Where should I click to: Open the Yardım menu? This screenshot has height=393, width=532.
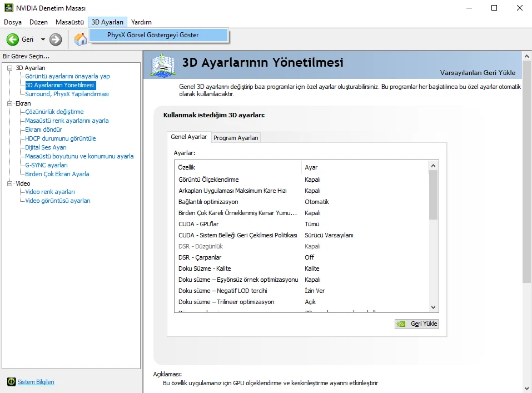click(141, 22)
